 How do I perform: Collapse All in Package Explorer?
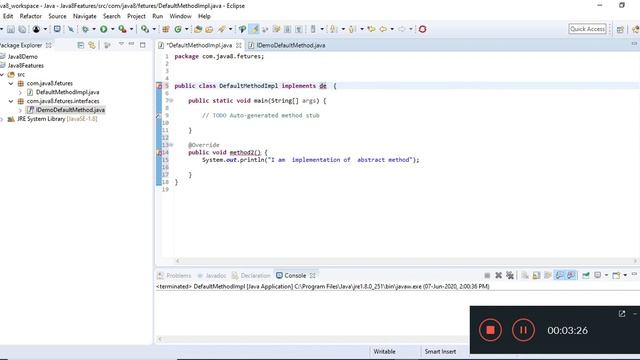tap(80, 45)
